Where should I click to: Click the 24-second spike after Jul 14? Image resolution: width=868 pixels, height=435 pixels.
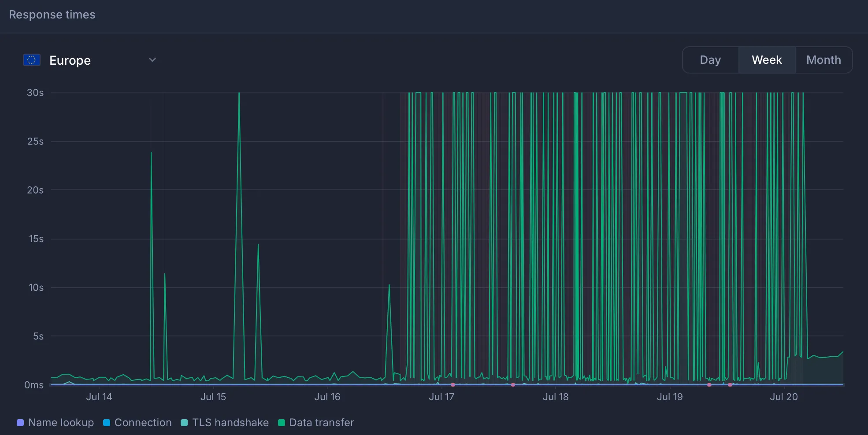151,153
